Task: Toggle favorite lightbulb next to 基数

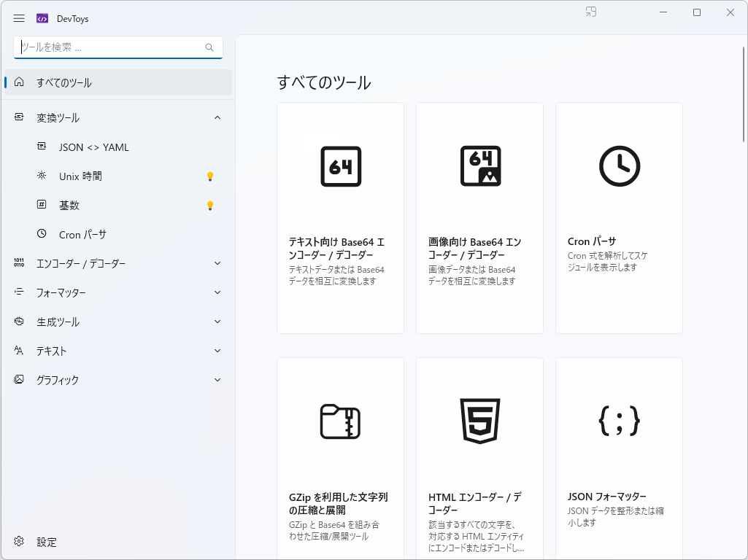Action: pos(210,205)
